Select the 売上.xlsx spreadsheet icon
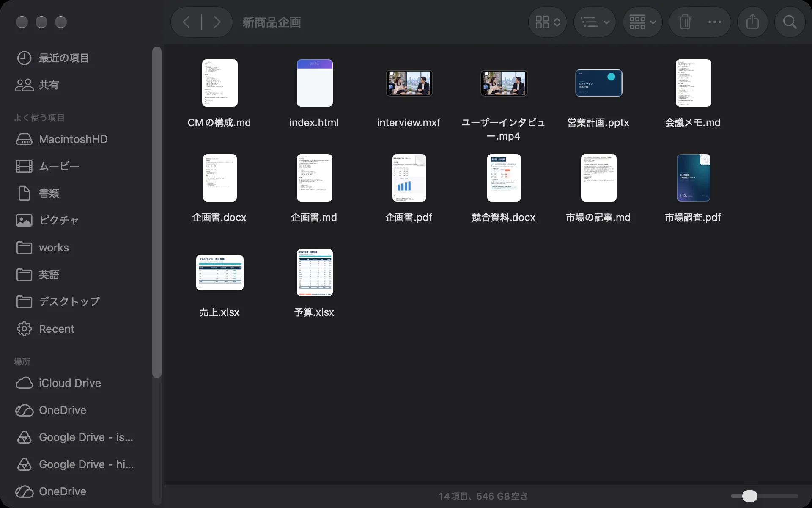 point(220,273)
